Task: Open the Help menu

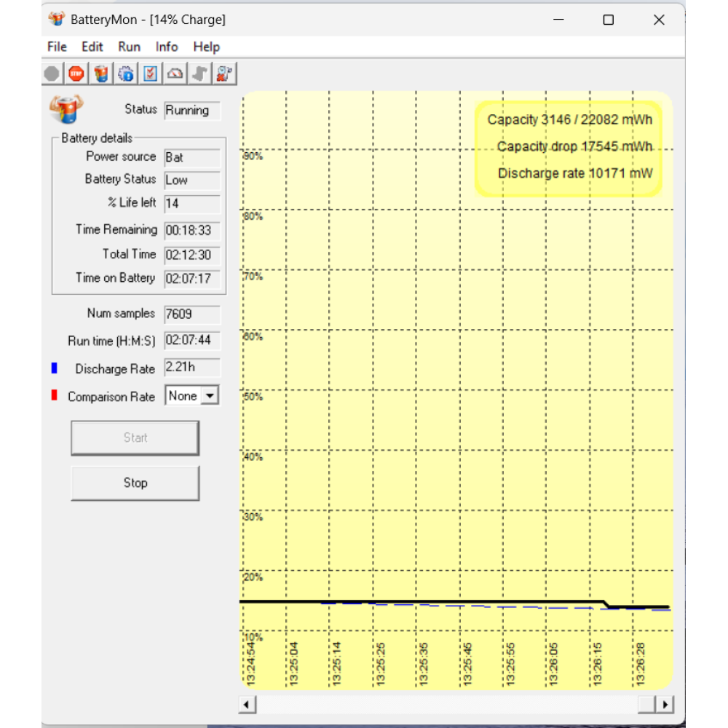Action: [x=207, y=47]
